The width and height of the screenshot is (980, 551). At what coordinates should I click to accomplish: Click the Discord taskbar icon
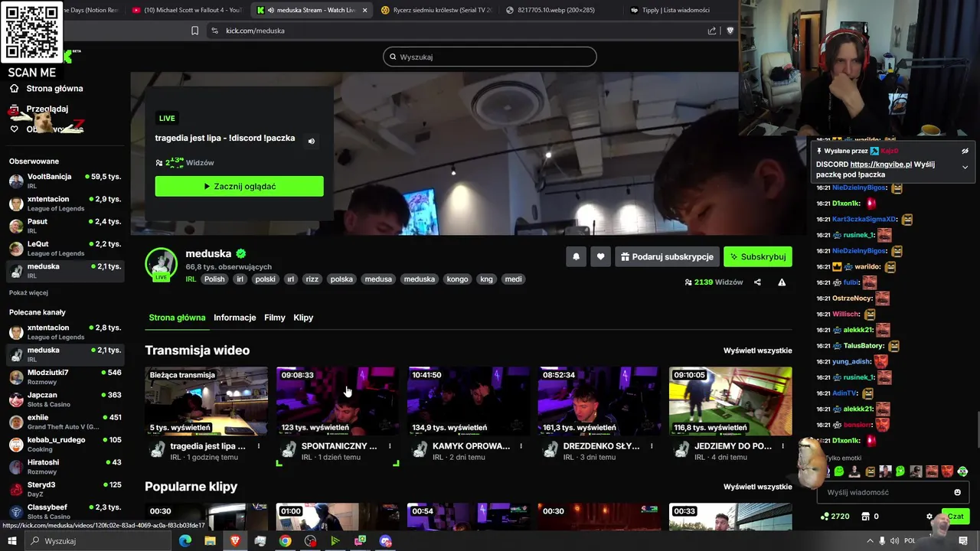385,541
